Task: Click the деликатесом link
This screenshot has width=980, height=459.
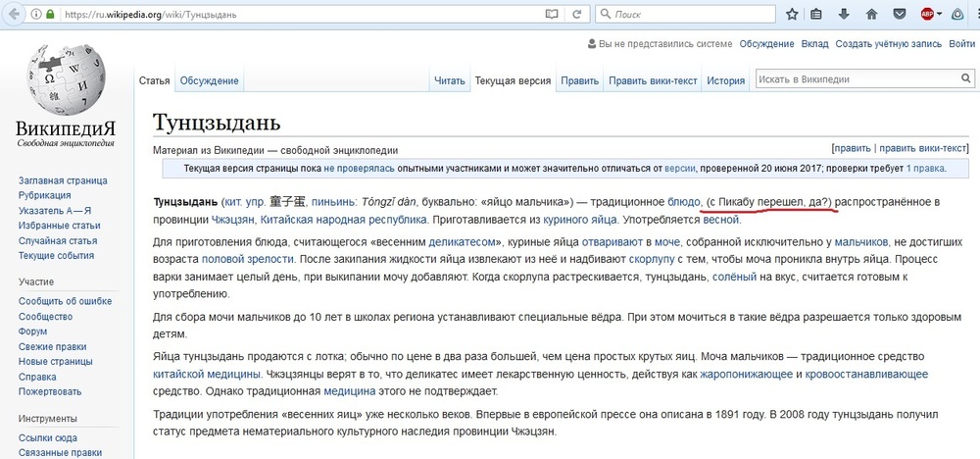Action: (462, 240)
